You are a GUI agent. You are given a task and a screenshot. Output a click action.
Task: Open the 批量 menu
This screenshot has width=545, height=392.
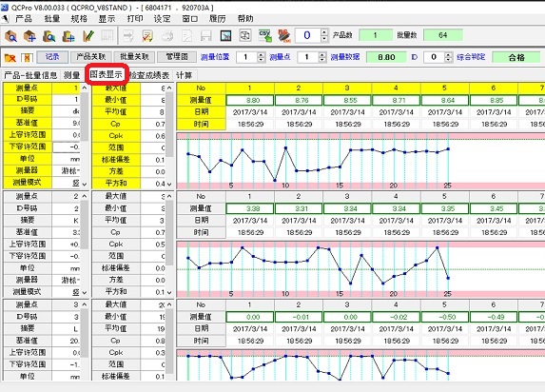pos(52,19)
